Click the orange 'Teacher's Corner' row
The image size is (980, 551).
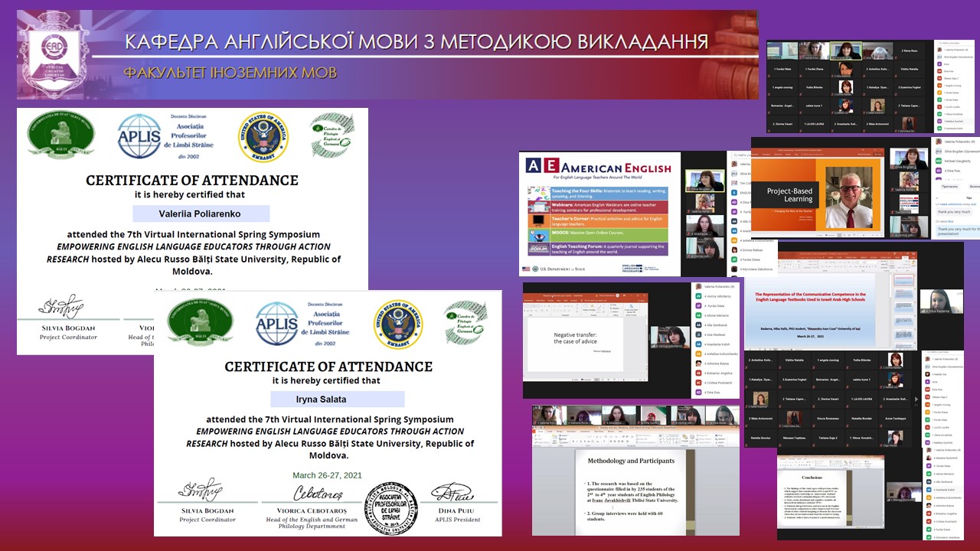[x=597, y=221]
